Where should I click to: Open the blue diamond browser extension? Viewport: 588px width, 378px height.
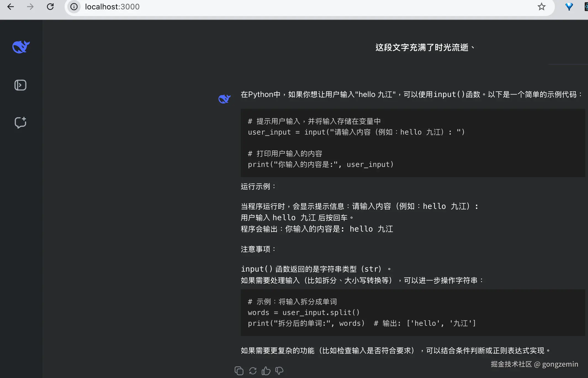[x=569, y=7]
